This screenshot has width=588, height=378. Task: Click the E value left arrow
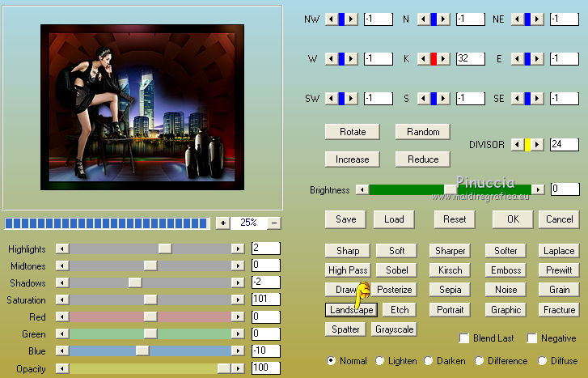pos(518,59)
